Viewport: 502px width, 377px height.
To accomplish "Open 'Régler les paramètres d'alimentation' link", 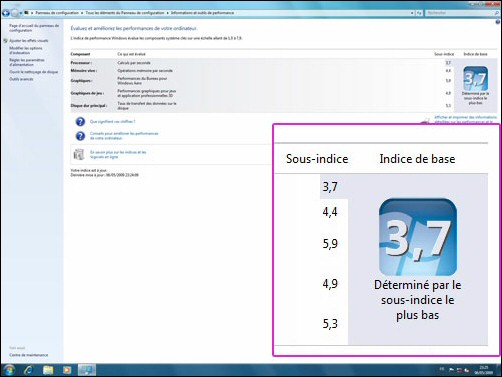I will [x=27, y=62].
